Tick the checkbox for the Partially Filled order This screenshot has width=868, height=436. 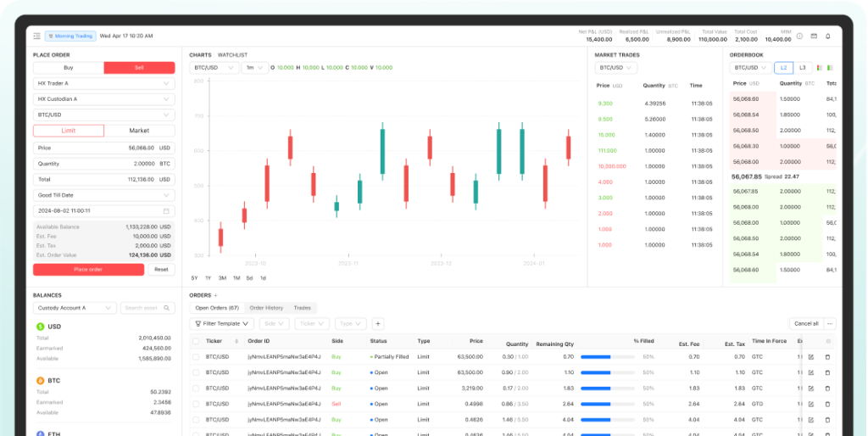click(196, 357)
